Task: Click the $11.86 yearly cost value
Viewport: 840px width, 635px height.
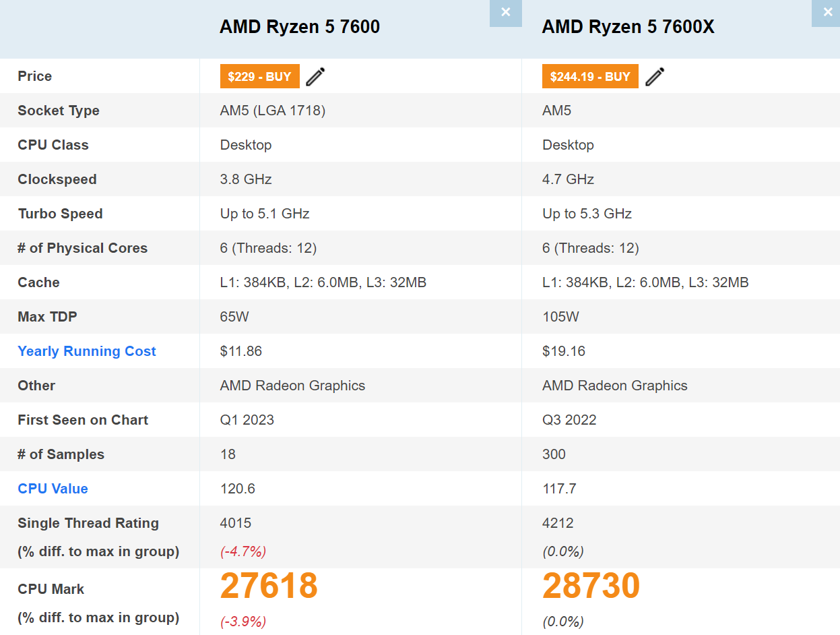Action: point(241,351)
